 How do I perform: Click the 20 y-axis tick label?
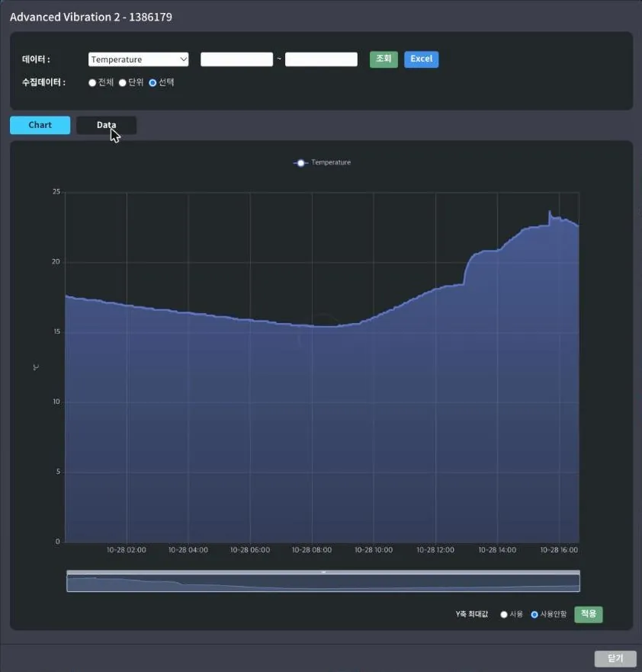click(x=56, y=261)
